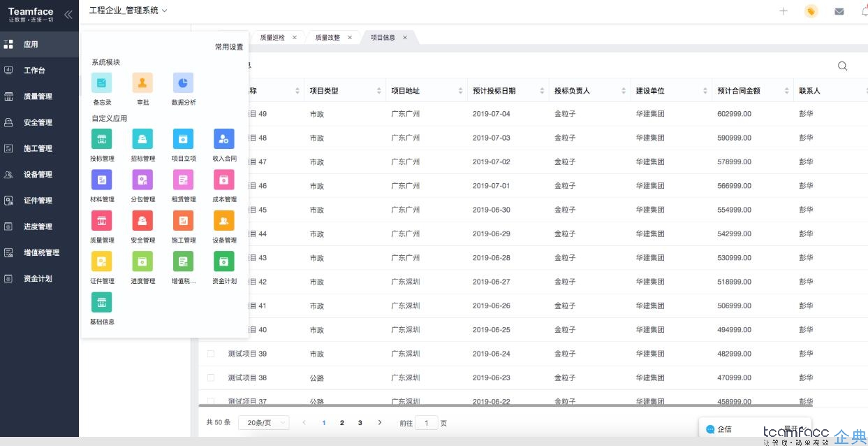Open 质量管理 icon in app popup
Image resolution: width=868 pixels, height=446 pixels.
click(x=102, y=221)
